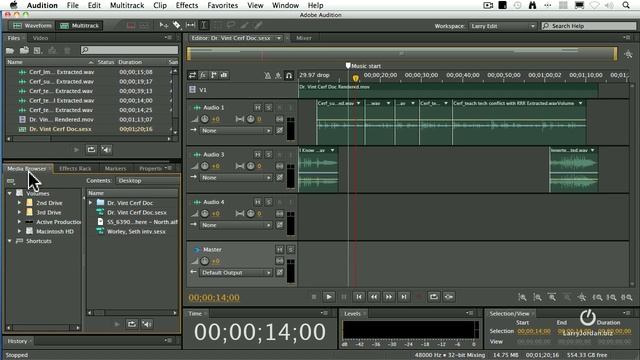Move the playhead to the previous marker
Viewport: 640px width, 360px height.
[359, 297]
